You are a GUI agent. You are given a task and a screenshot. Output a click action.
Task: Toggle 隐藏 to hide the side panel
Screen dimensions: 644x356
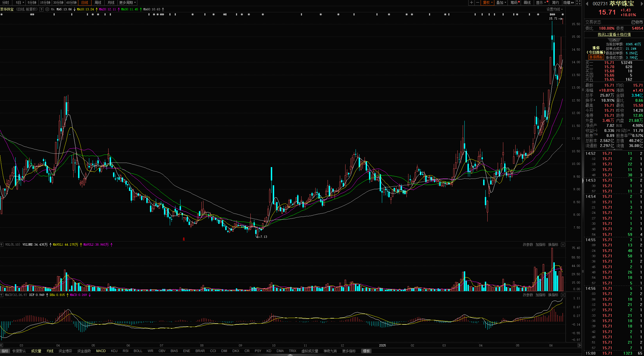tap(568, 3)
